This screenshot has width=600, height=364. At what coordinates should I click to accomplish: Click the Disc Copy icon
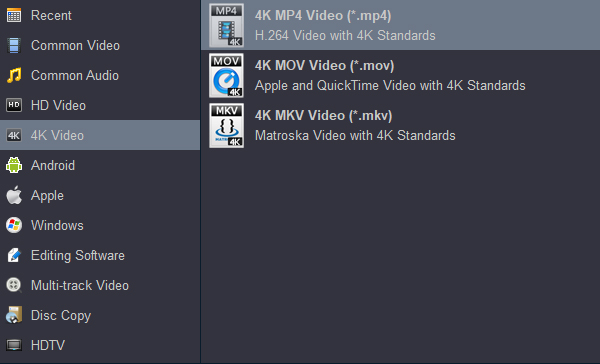(14, 315)
